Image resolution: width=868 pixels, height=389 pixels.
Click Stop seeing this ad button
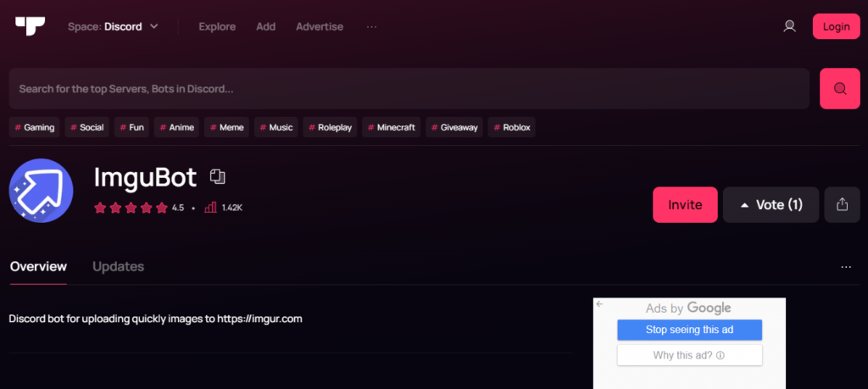pyautogui.click(x=689, y=330)
